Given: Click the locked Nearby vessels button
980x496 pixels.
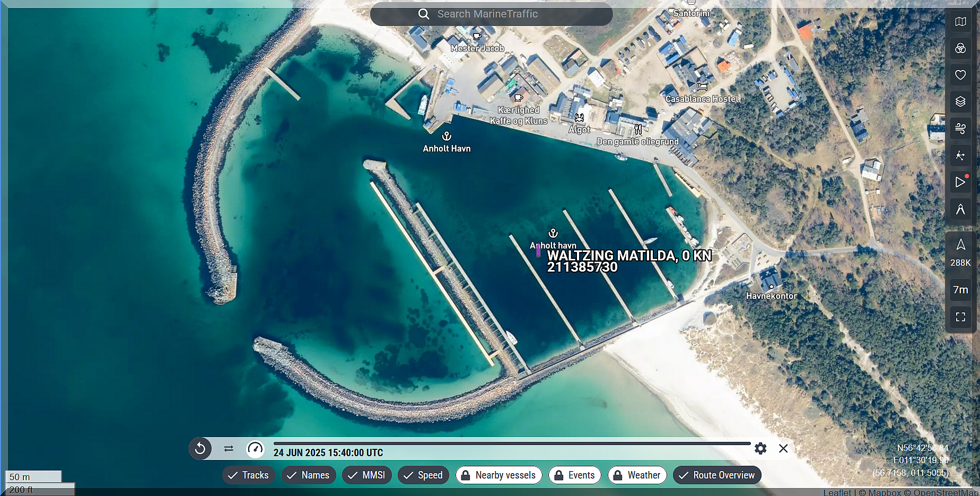Looking at the screenshot, I should [x=498, y=475].
